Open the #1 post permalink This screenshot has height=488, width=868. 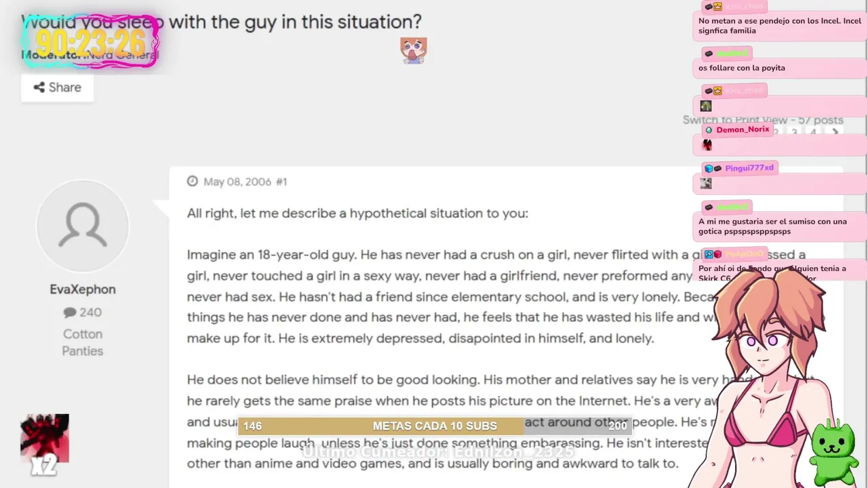point(281,182)
